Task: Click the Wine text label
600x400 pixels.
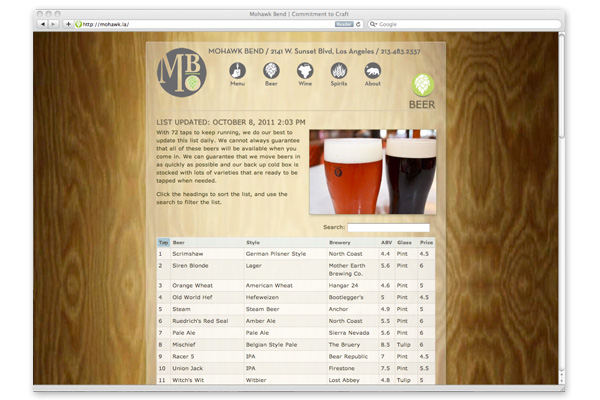Action: click(305, 83)
